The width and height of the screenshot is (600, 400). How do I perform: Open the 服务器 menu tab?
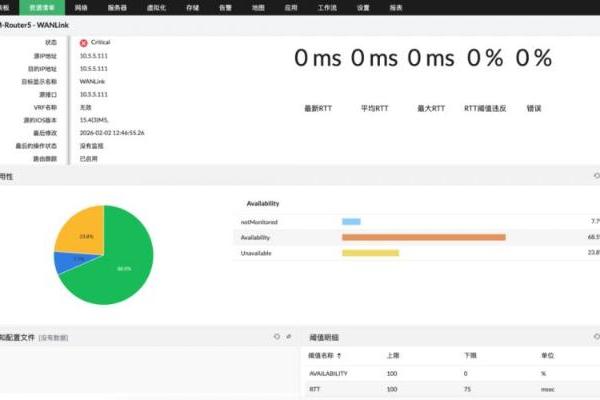(117, 8)
